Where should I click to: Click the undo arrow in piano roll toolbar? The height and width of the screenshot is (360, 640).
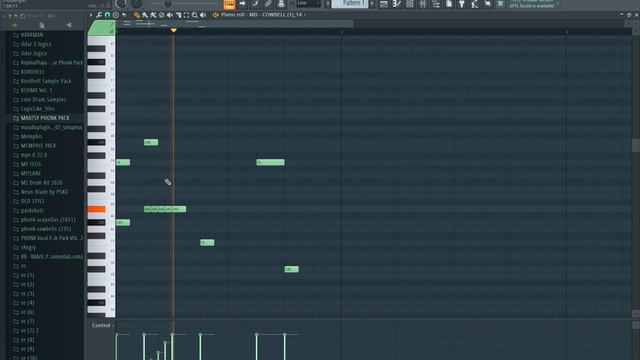click(124, 15)
